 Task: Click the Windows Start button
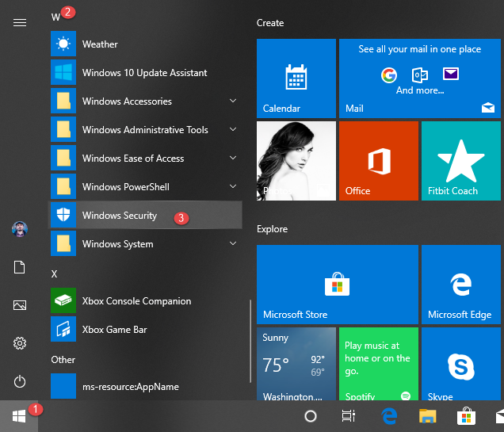tap(19, 416)
